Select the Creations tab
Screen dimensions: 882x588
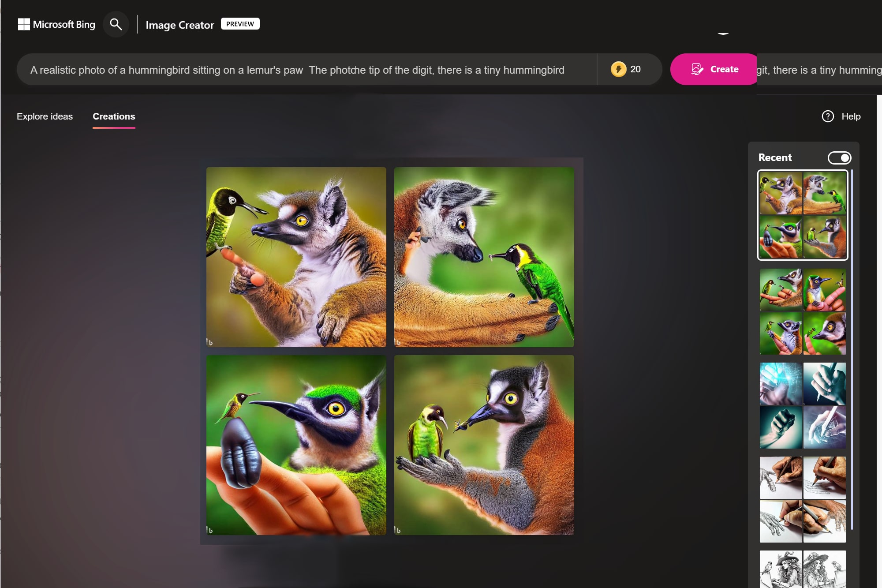point(113,116)
